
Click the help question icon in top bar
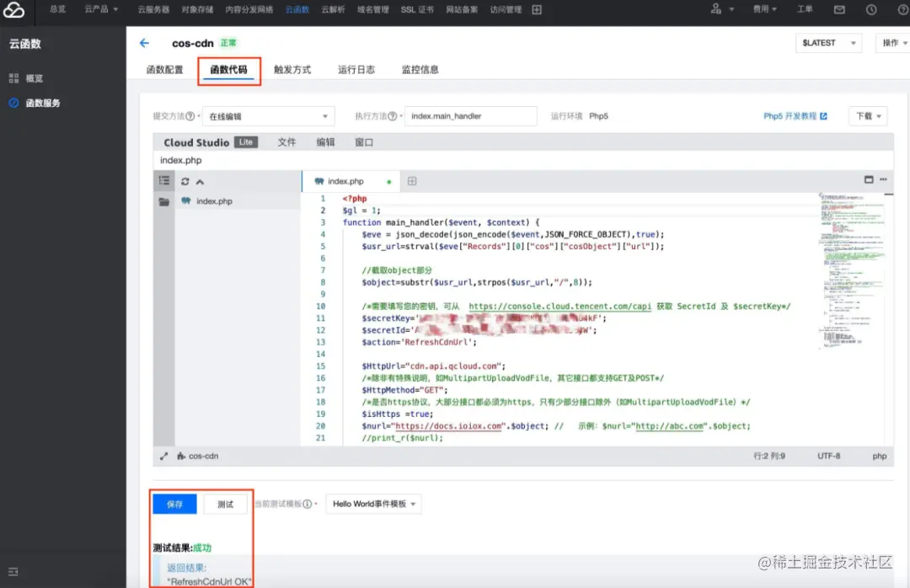pyautogui.click(x=903, y=9)
